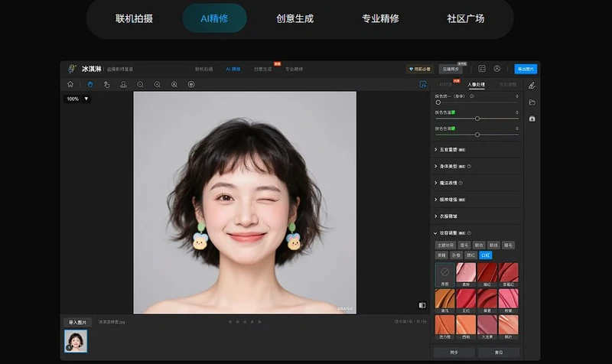The image size is (612, 364).
Task: Click the zoom out magnifier icon
Action: [140, 84]
